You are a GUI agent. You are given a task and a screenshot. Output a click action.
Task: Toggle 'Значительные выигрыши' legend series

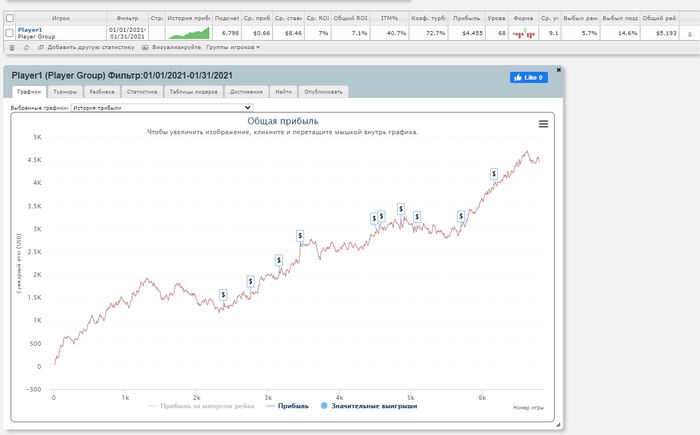point(369,406)
